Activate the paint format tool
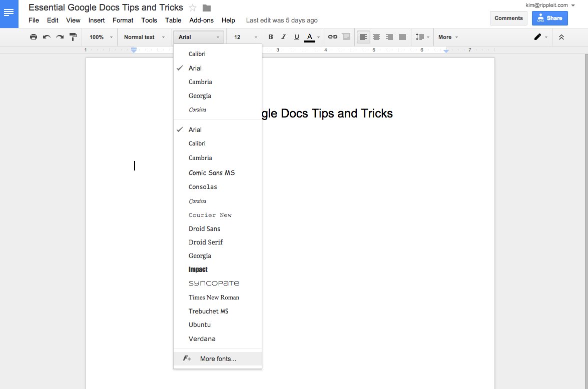This screenshot has width=588, height=389. [x=73, y=37]
